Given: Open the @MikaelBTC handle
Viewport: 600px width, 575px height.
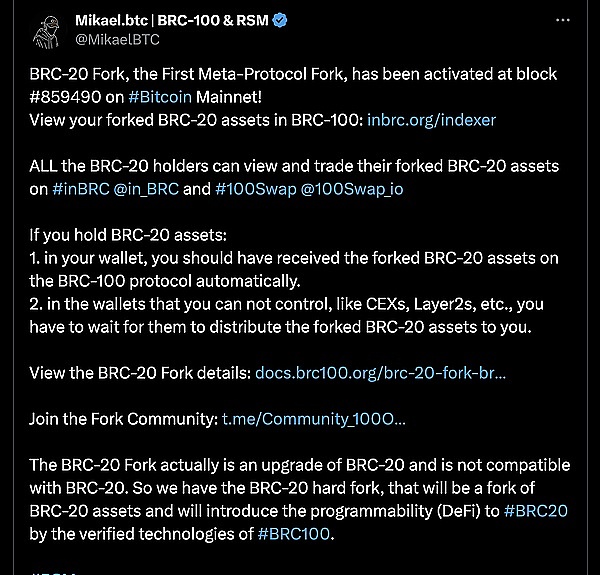Looking at the screenshot, I should tap(117, 40).
